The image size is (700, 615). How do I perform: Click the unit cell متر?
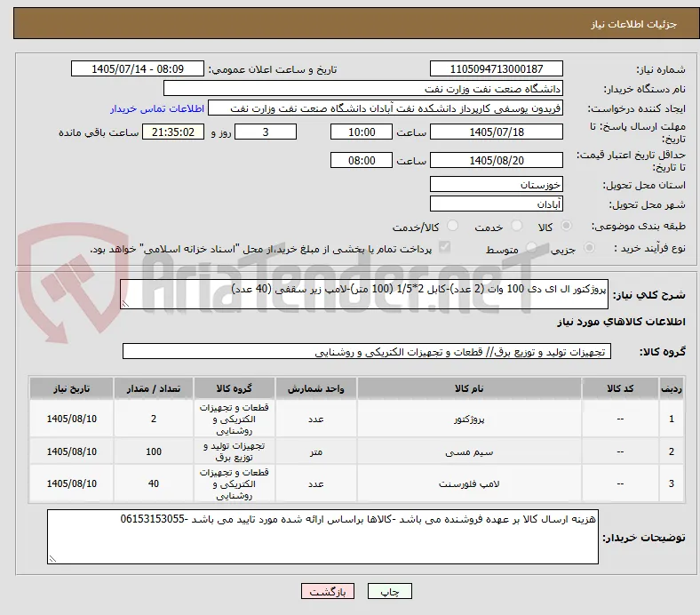pyautogui.click(x=315, y=451)
